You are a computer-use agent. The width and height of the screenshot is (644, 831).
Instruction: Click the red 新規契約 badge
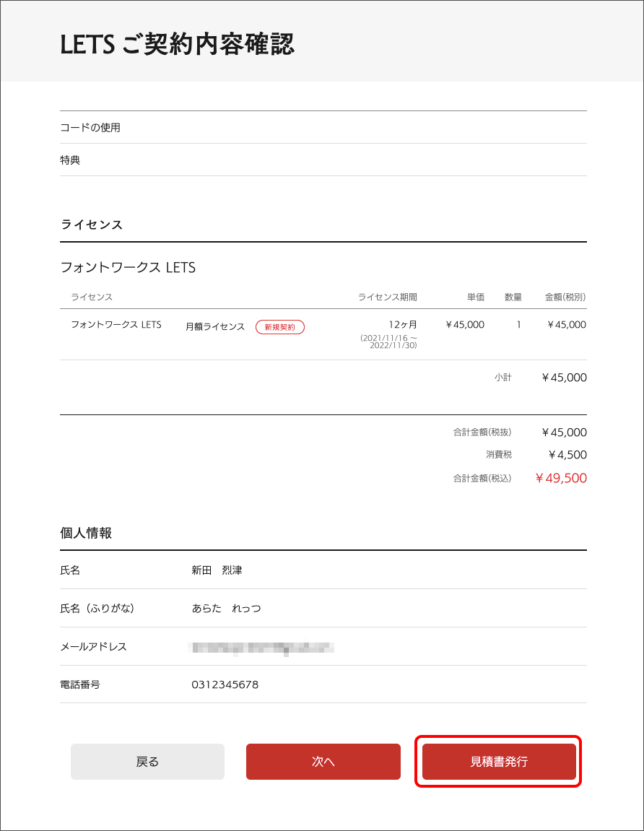[x=280, y=327]
